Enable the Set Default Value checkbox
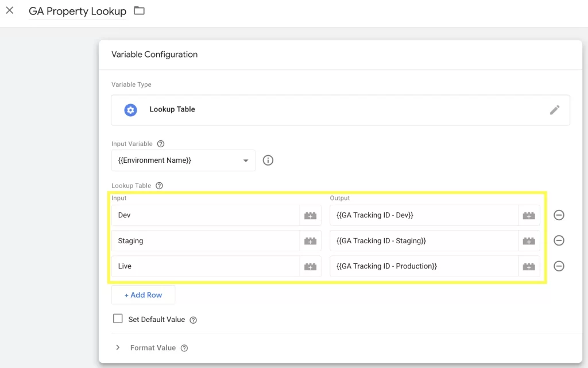The height and width of the screenshot is (368, 588). tap(118, 319)
